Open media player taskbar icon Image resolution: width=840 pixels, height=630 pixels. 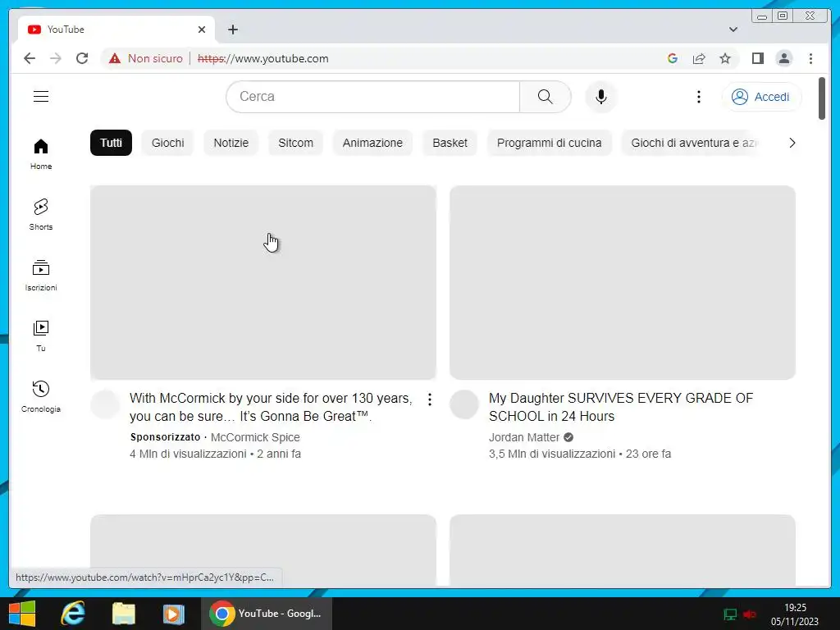173,614
